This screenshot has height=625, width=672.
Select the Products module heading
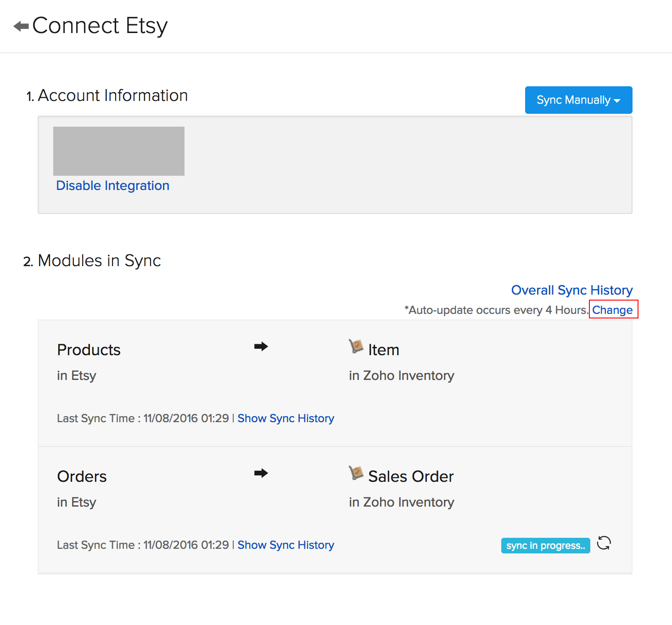click(x=89, y=350)
